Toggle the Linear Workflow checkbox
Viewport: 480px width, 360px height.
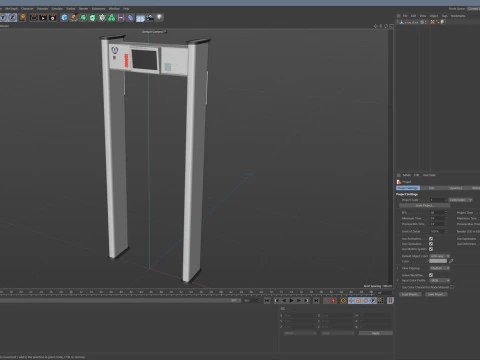coord(431,275)
